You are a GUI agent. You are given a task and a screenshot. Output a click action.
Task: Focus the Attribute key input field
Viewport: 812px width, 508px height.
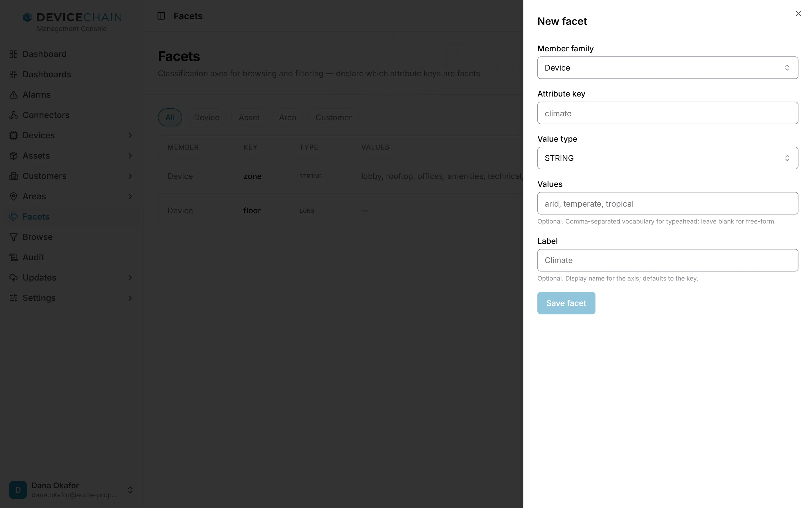668,113
